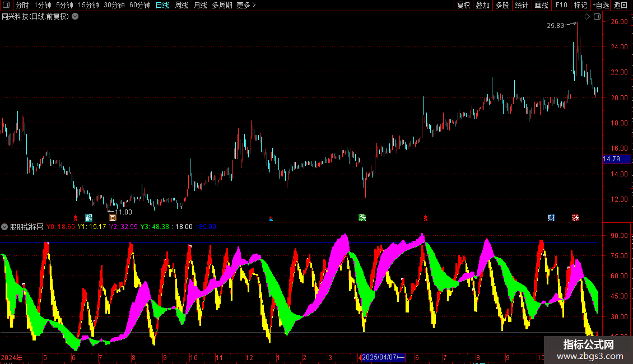Click the blue double-arrow marker below chart
This screenshot has width=633, height=364.
[271, 218]
